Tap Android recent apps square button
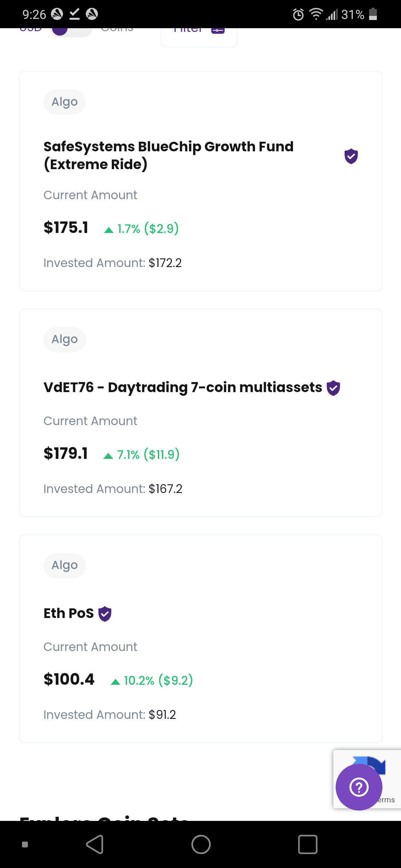 [307, 845]
